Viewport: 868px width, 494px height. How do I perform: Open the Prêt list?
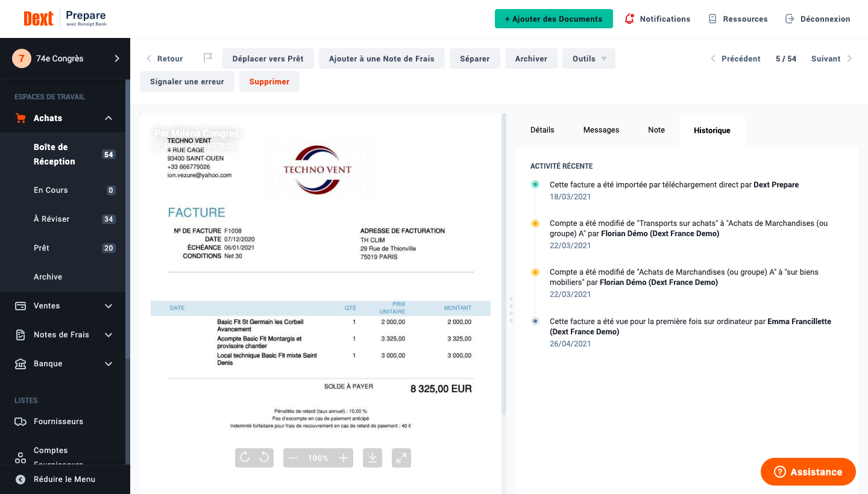point(63,248)
